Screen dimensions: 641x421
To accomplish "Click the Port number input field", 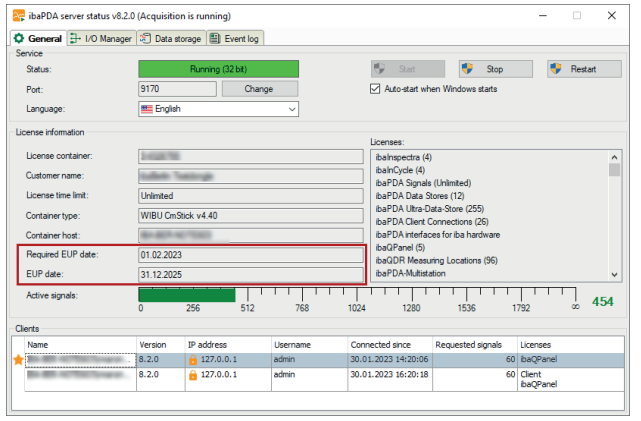I will coord(175,89).
